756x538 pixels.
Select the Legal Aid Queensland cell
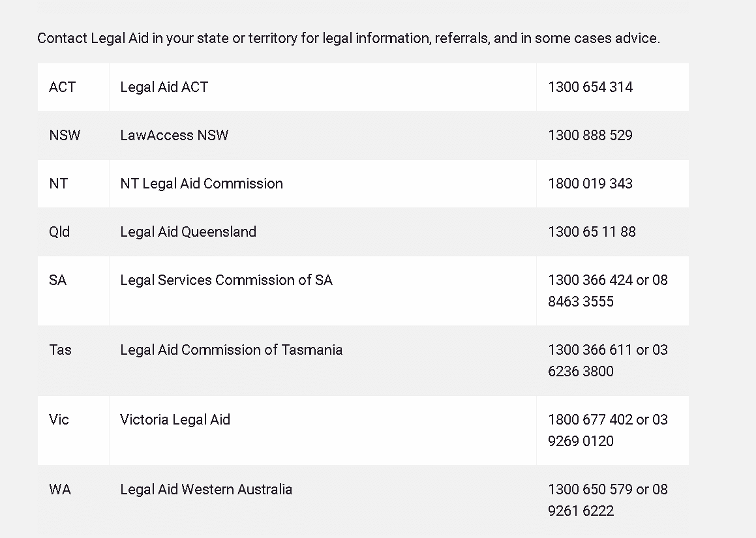click(x=188, y=232)
